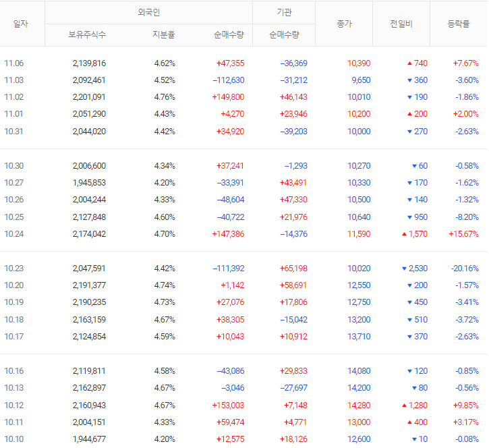Click the institution net value –36,369
This screenshot has height=448, width=489.
point(294,63)
